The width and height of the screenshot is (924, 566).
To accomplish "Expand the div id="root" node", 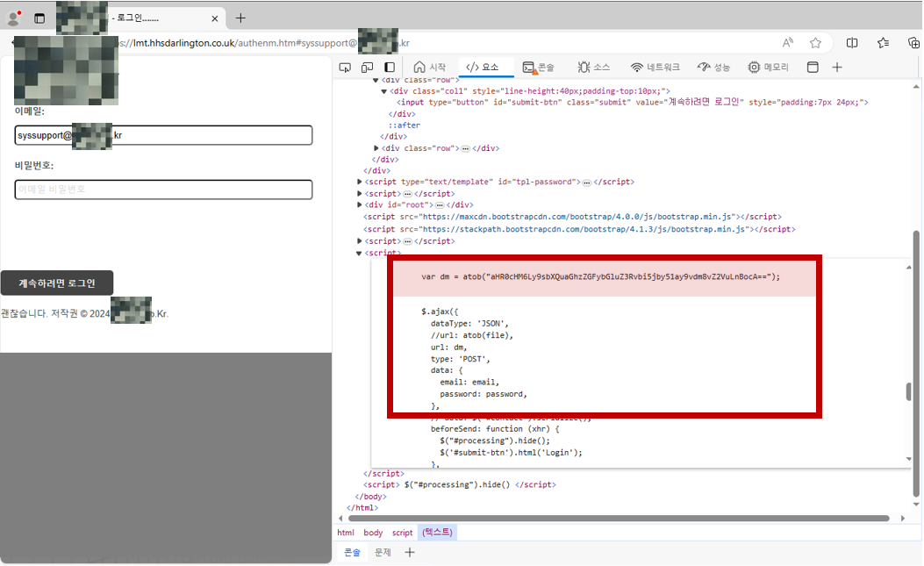I will click(x=360, y=204).
